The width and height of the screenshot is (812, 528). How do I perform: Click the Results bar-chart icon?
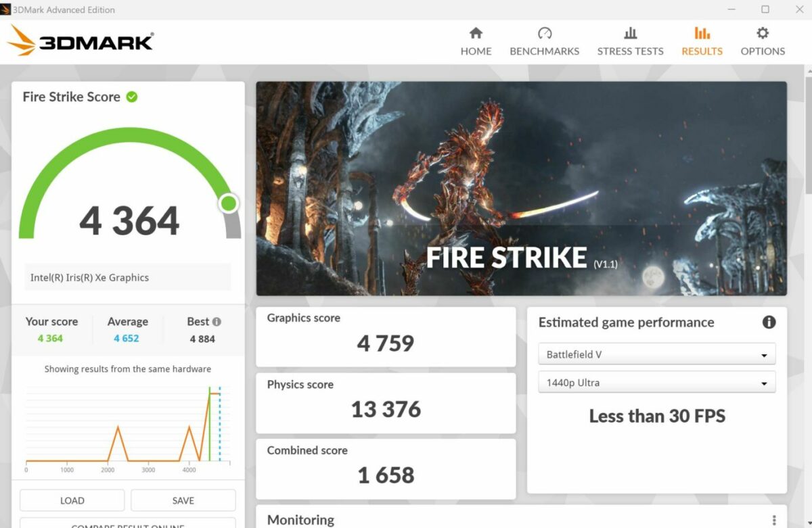(x=702, y=33)
